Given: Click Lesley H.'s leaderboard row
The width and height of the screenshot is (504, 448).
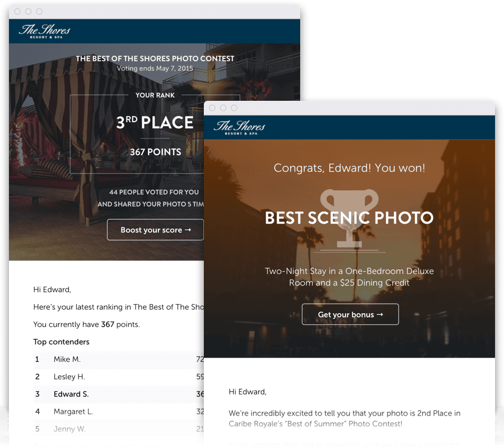Looking at the screenshot, I should coord(70,376).
